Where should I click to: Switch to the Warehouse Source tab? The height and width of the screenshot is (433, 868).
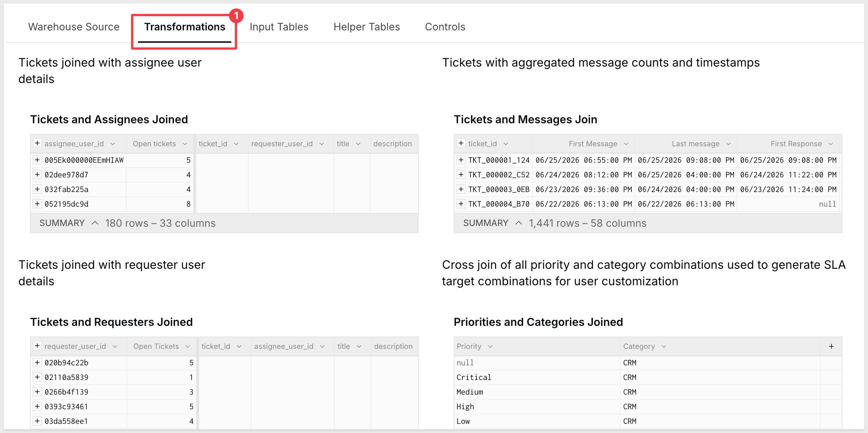(x=74, y=27)
